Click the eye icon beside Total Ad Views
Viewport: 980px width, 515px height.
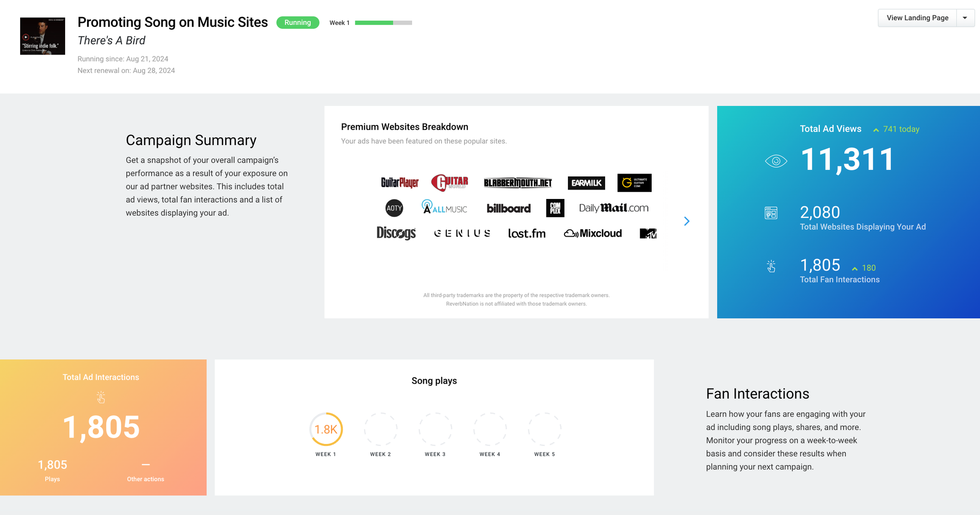click(x=776, y=160)
